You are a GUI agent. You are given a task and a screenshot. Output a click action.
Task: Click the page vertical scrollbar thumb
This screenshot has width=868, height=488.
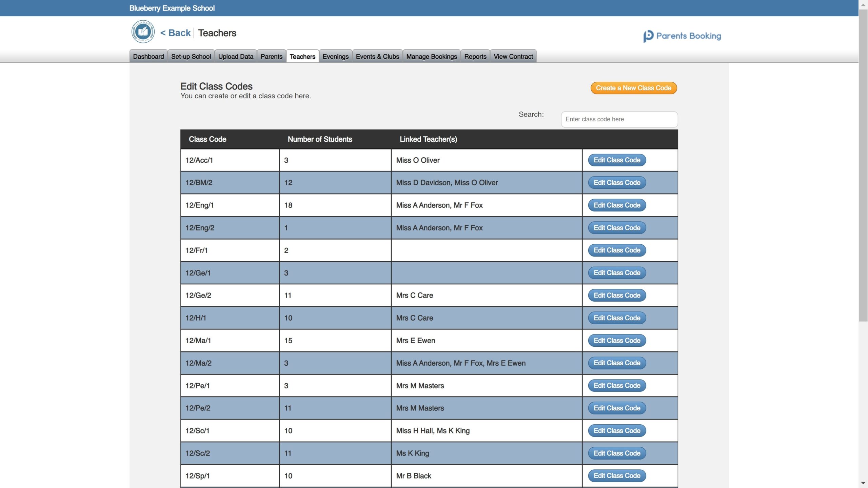click(863, 165)
